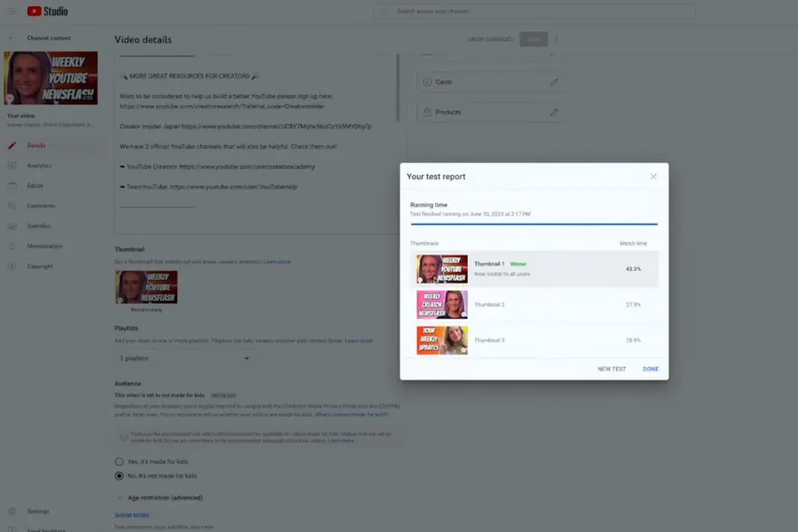
Task: Select the Thumbnail 1 winner image
Action: click(442, 269)
